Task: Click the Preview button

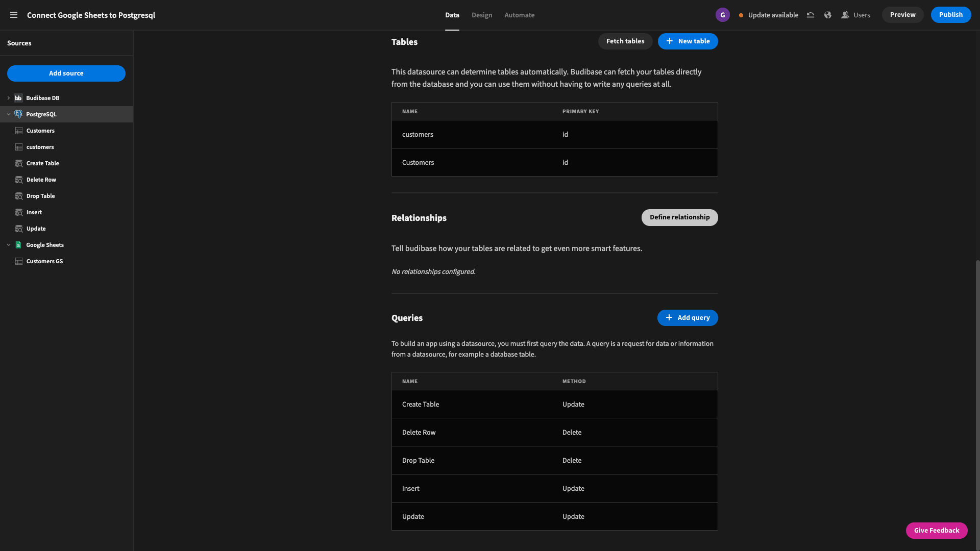Action: [902, 15]
